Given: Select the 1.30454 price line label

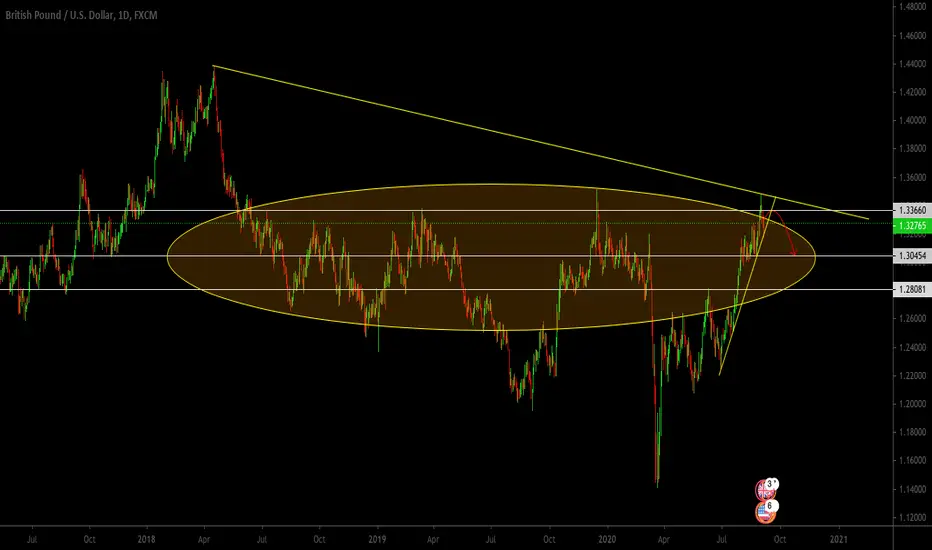Looking at the screenshot, I should 912,256.
